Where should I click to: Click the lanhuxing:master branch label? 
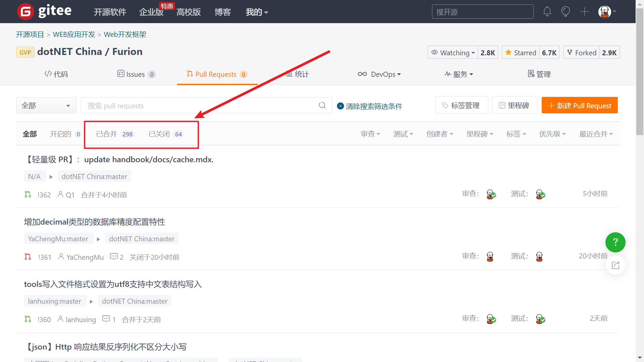(55, 301)
